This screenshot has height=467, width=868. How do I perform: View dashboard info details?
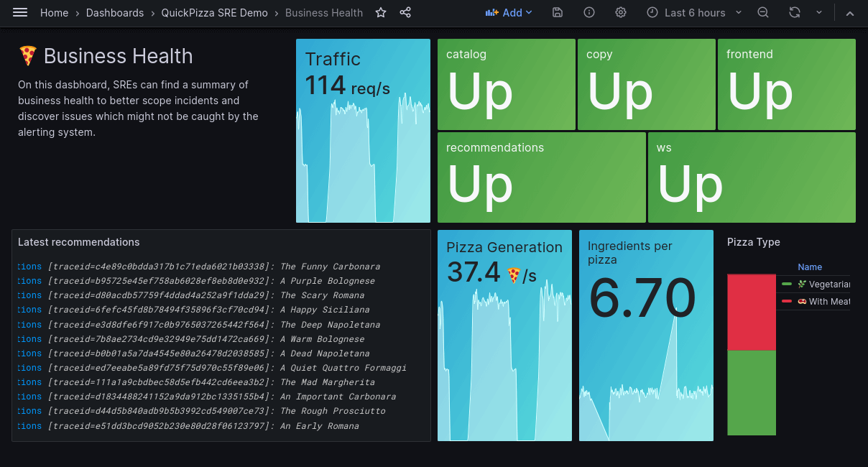click(x=588, y=12)
